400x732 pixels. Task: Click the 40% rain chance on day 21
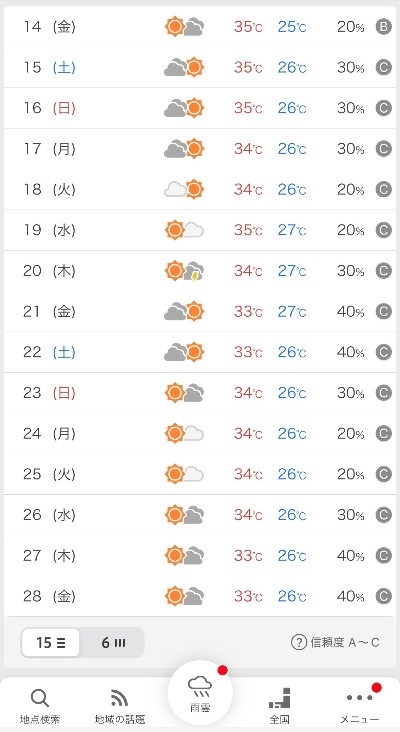coord(351,311)
